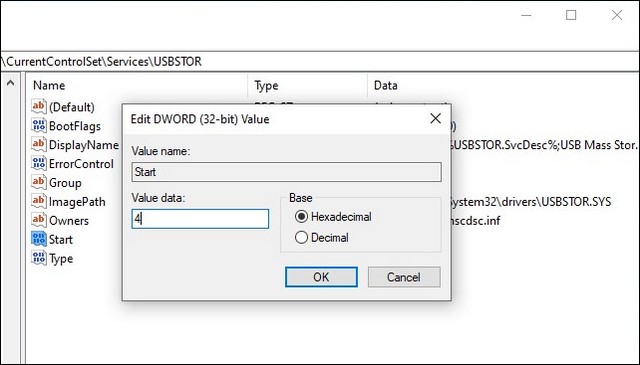
Task: Select the Owners entry name
Action: point(69,220)
